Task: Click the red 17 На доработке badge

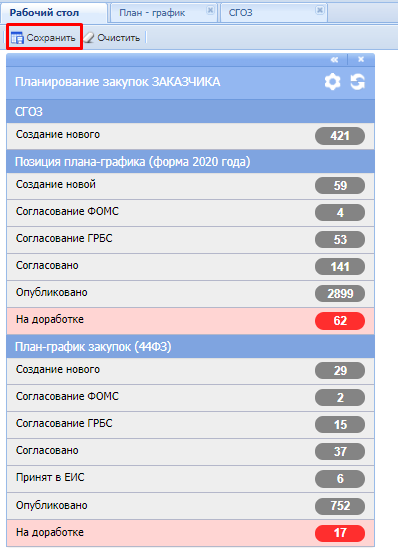Action: pos(339,533)
